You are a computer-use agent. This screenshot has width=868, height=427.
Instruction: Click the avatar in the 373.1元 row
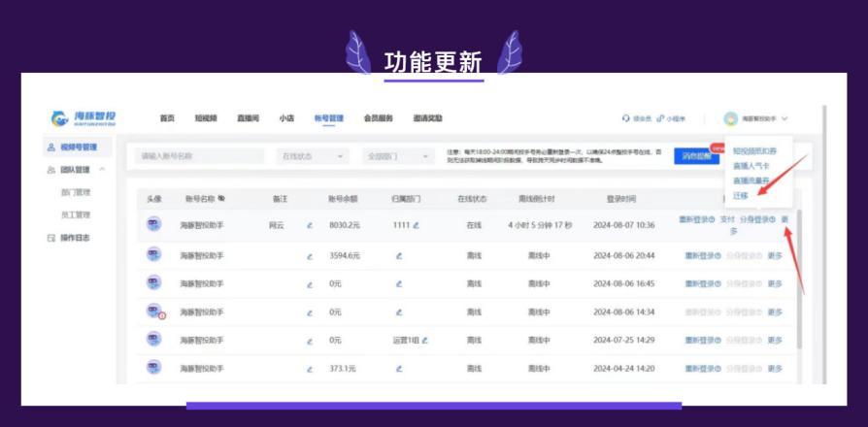coord(154,367)
